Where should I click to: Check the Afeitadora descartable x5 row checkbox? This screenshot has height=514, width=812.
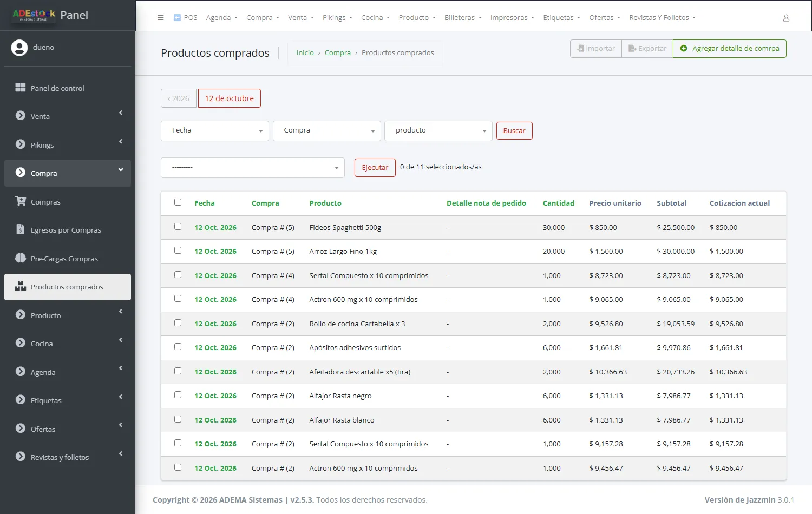(178, 371)
